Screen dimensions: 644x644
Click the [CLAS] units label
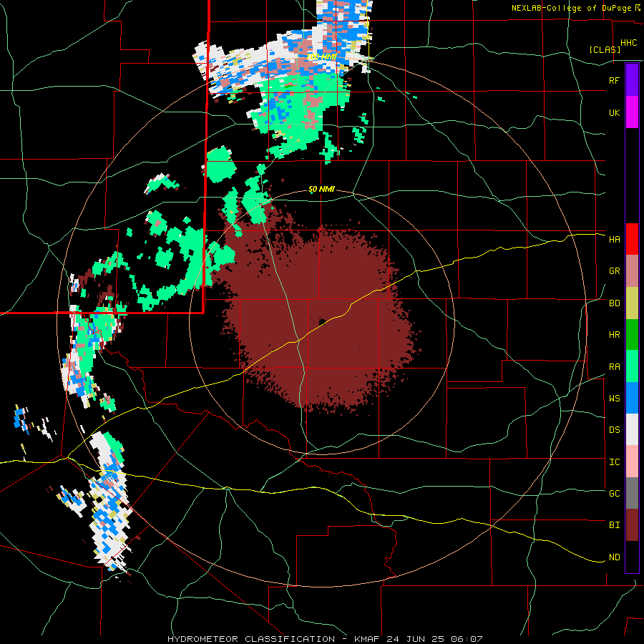[x=605, y=49]
